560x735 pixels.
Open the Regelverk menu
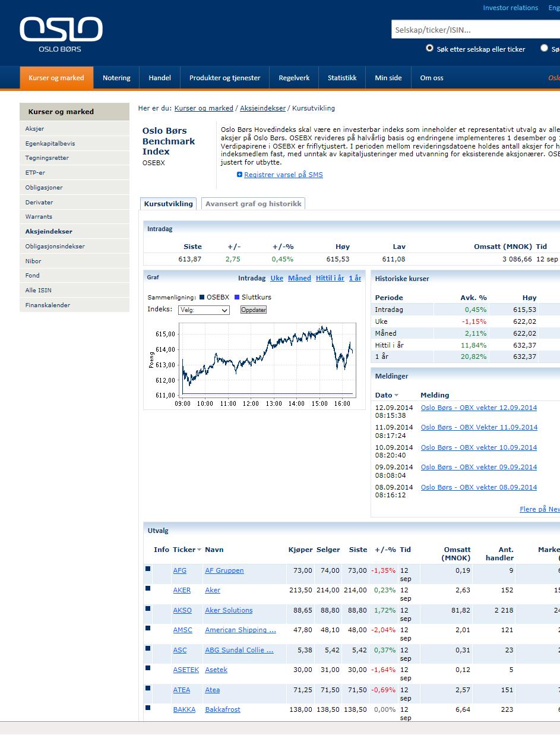coord(294,78)
